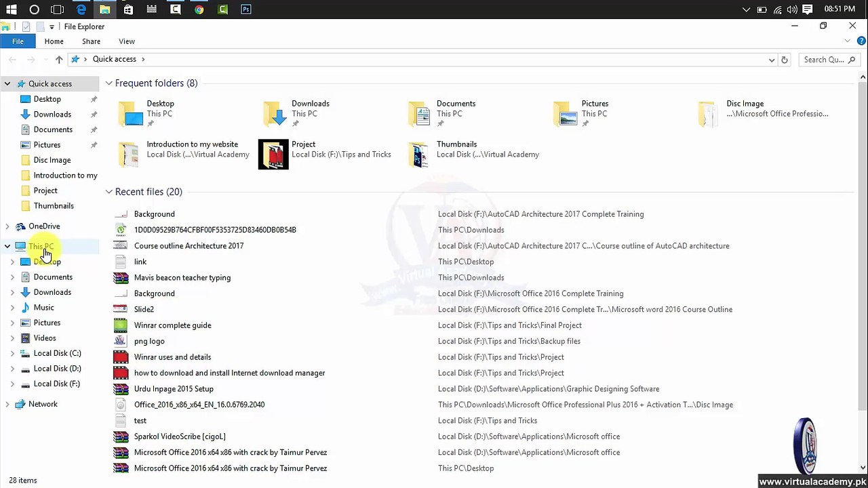Open Photoshop from the taskbar

coord(246,9)
